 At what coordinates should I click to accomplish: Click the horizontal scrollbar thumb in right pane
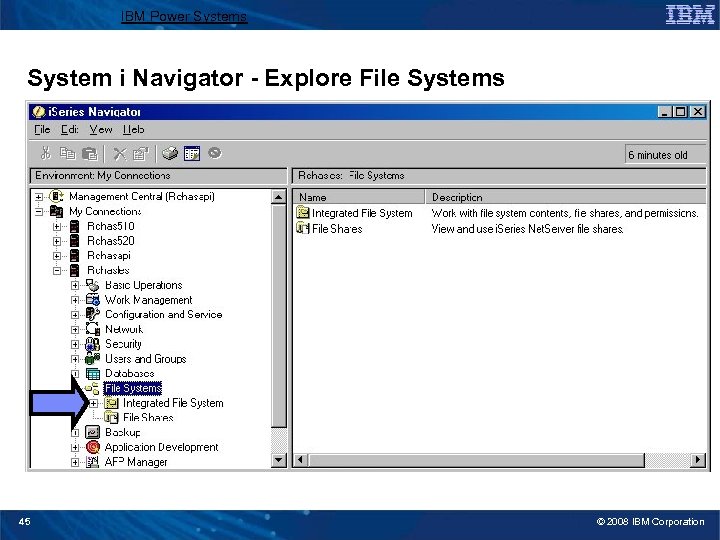pos(476,460)
